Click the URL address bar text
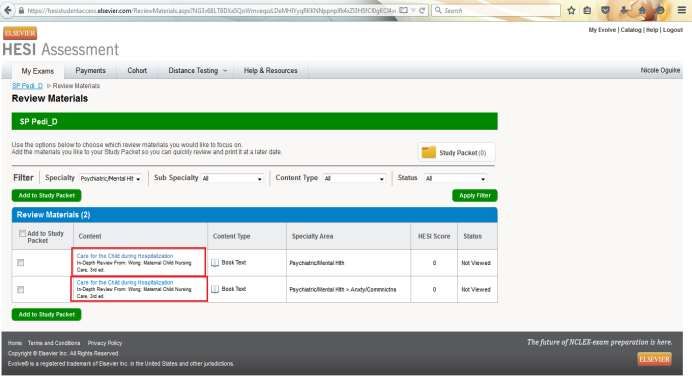The image size is (692, 377). [211, 10]
